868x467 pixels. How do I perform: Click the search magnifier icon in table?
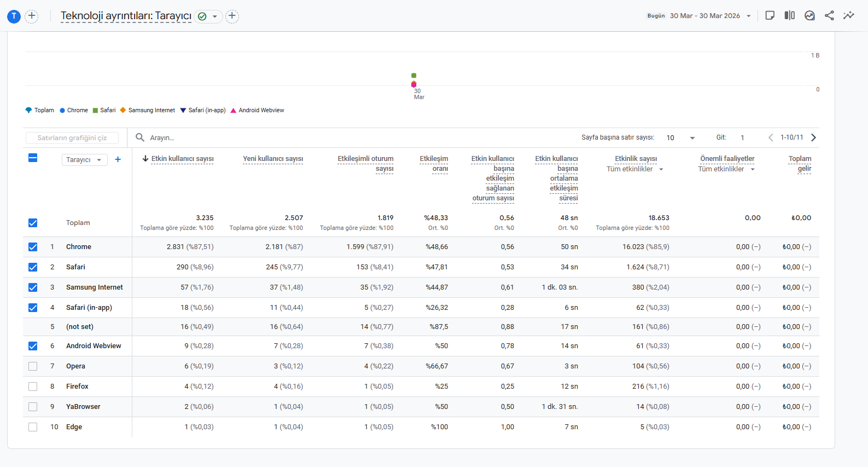tap(140, 137)
